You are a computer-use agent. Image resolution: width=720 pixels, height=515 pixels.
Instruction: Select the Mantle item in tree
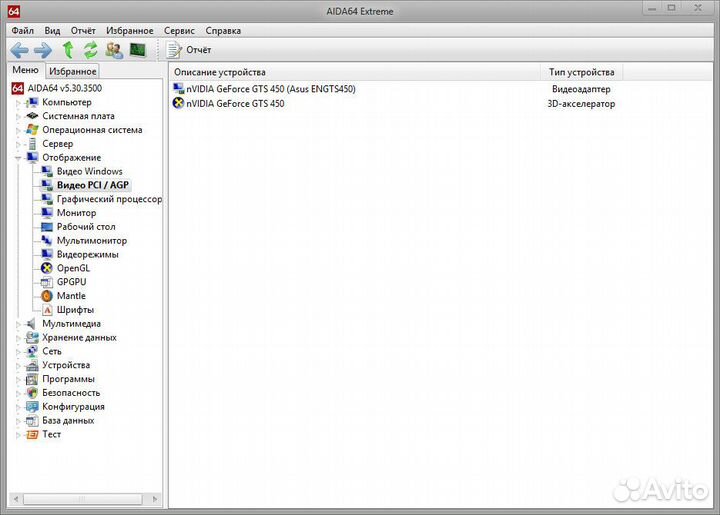71,296
